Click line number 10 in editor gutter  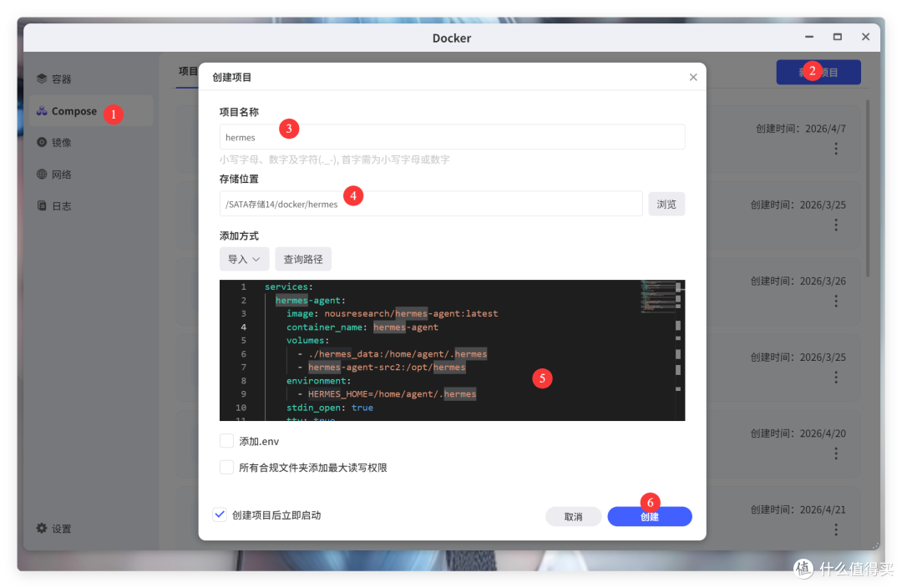pyautogui.click(x=241, y=408)
